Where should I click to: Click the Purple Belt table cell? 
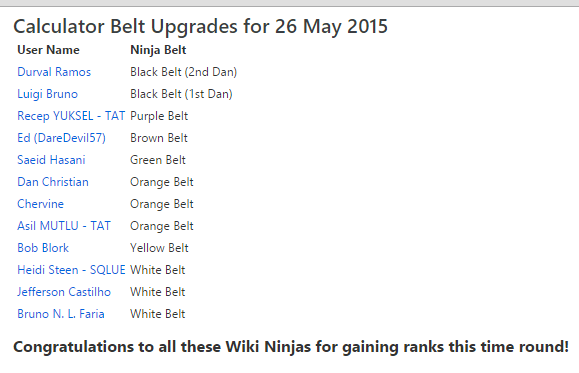(x=159, y=116)
